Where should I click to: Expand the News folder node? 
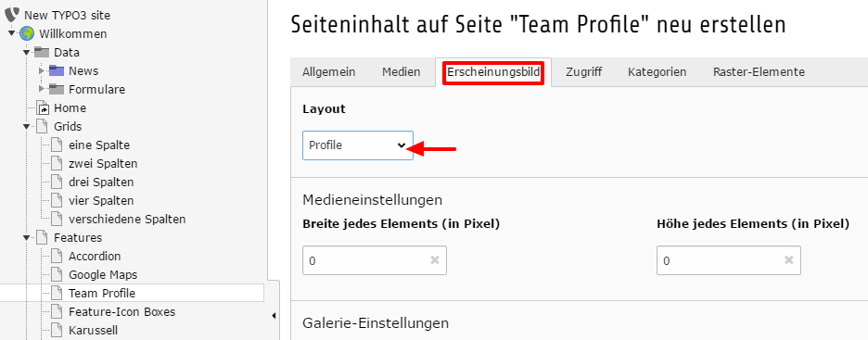pyautogui.click(x=42, y=70)
